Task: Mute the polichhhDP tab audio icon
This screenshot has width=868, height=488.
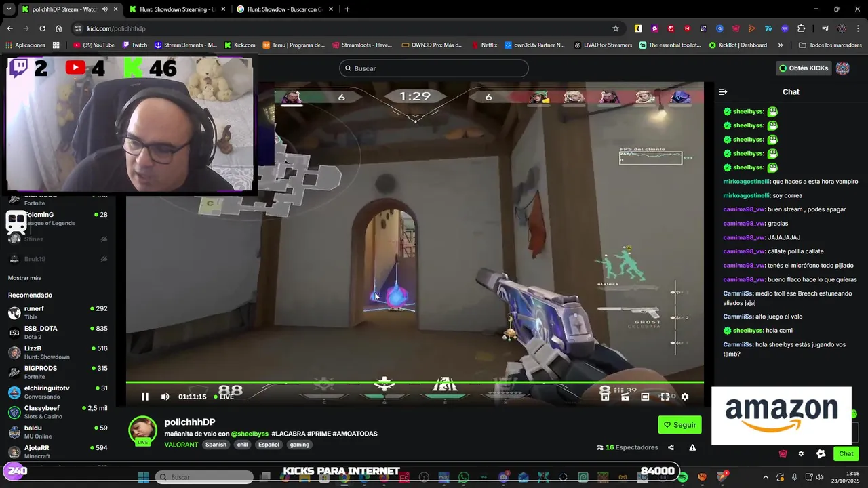Action: [x=104, y=9]
